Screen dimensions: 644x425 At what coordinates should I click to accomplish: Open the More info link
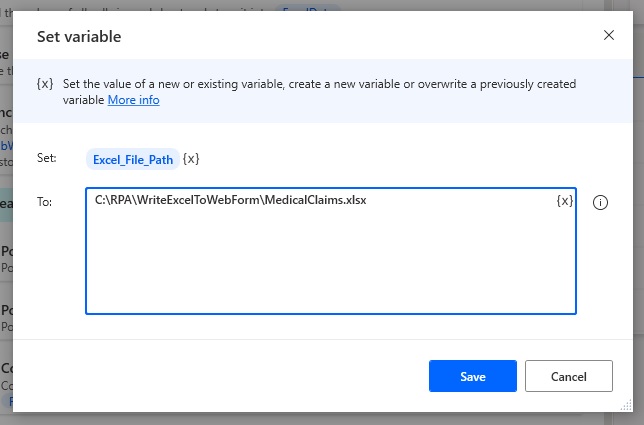[x=133, y=100]
